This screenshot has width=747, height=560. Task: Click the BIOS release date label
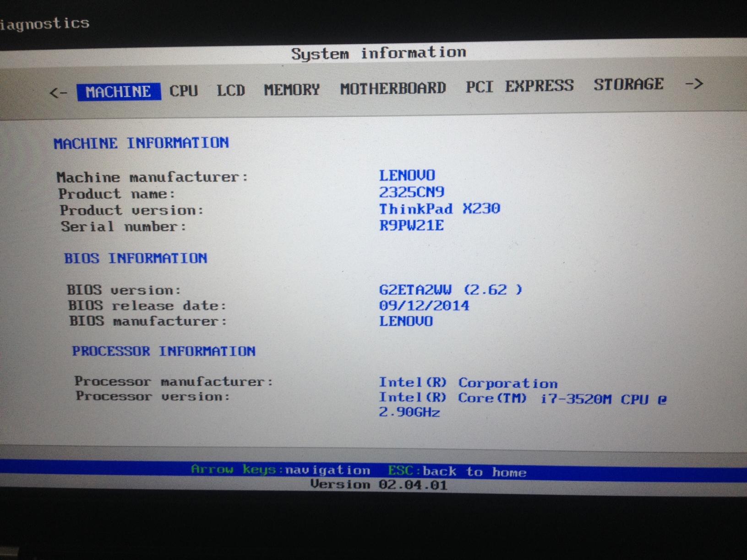[x=147, y=305]
